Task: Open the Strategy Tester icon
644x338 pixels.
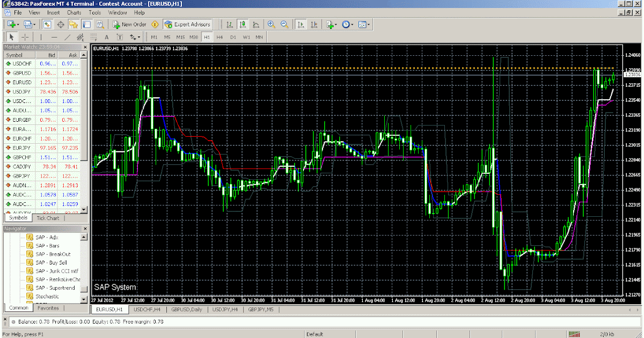Action: 99,24
